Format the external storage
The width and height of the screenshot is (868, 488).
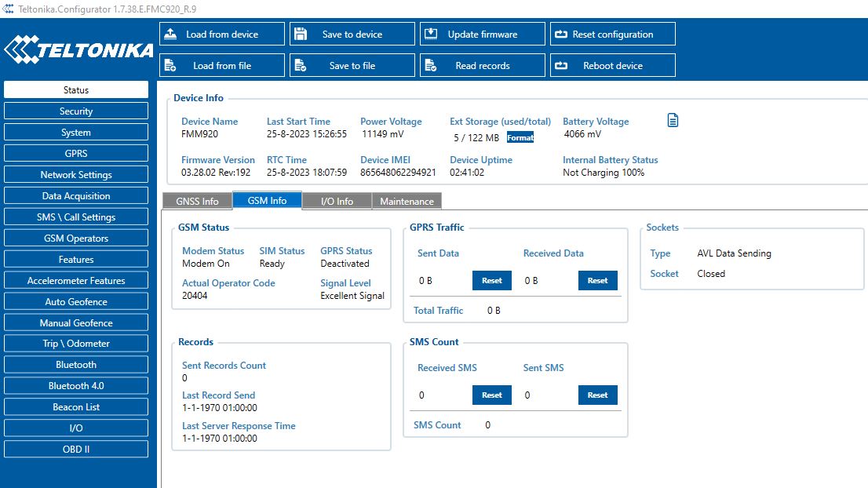[520, 137]
